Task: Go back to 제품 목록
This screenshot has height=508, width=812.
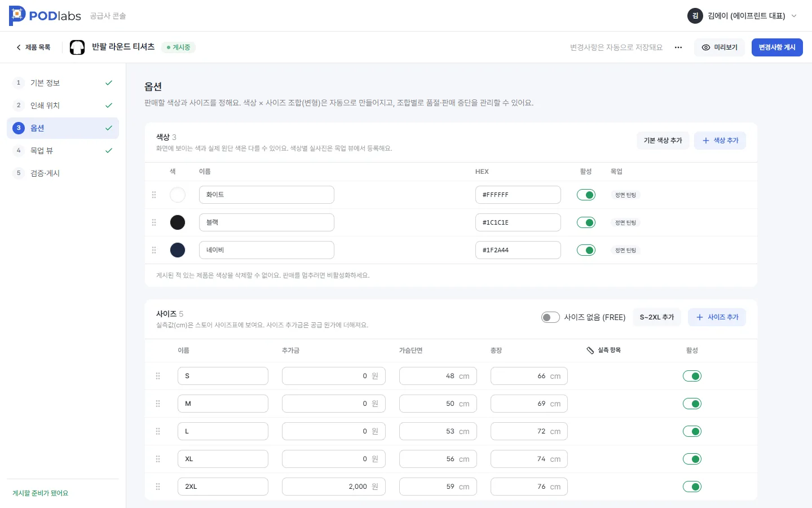Action: [x=33, y=47]
